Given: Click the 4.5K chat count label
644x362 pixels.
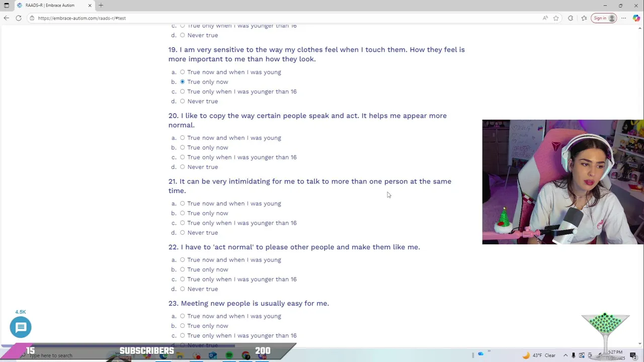Looking at the screenshot, I should tap(20, 312).
